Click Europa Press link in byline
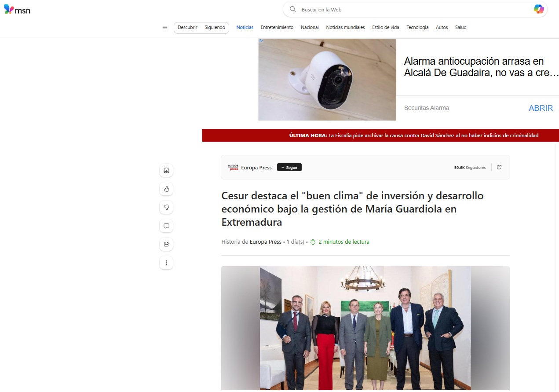 (266, 242)
